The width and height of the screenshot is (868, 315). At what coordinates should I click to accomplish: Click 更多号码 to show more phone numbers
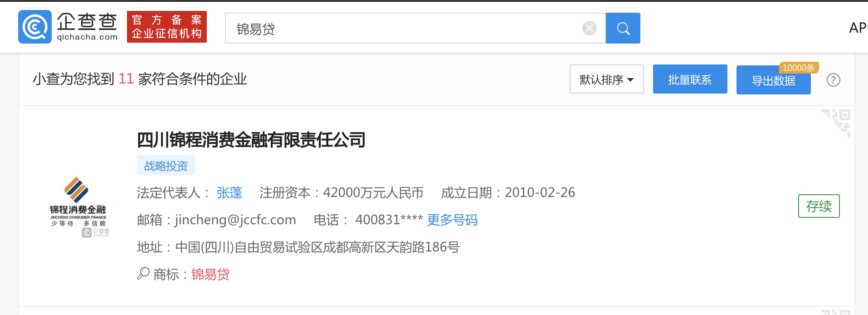click(452, 220)
